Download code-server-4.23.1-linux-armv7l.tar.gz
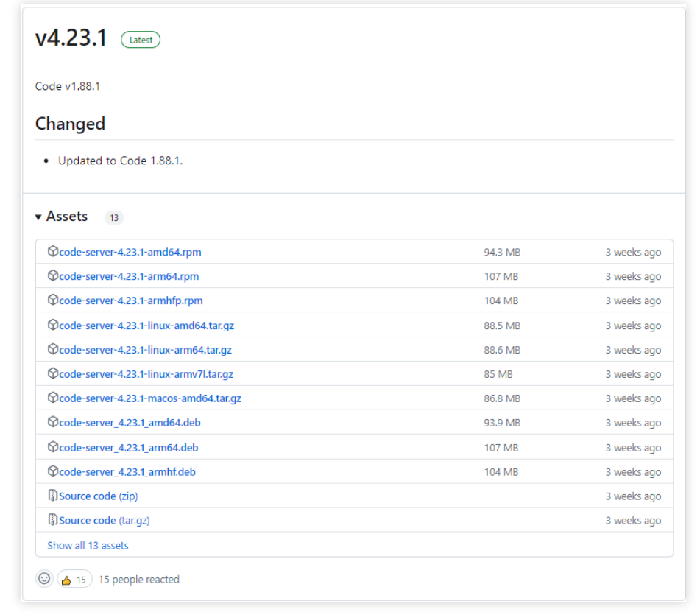Image resolution: width=700 pixels, height=615 pixels. click(146, 374)
